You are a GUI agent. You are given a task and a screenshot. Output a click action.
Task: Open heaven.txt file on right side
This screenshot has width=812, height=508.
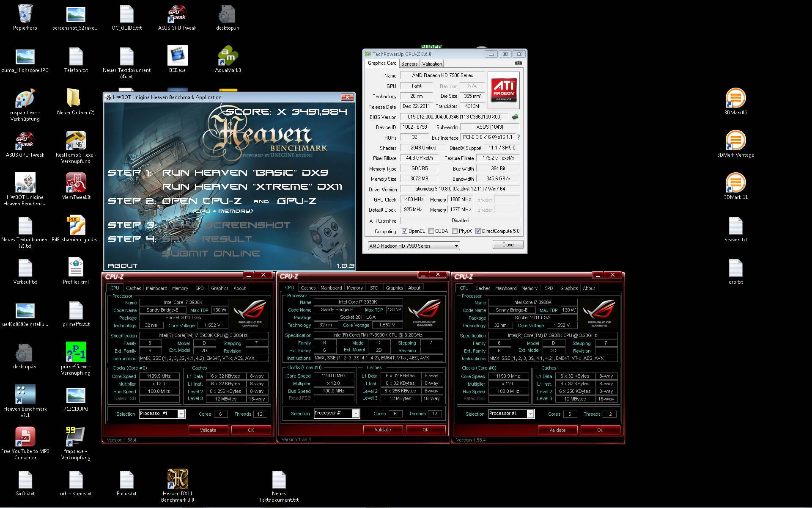(x=735, y=226)
